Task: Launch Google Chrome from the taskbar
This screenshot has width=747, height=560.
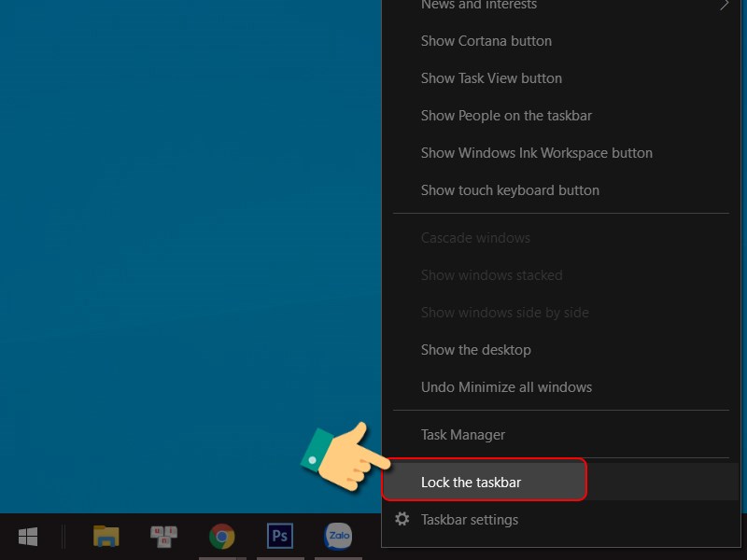Action: (222, 537)
